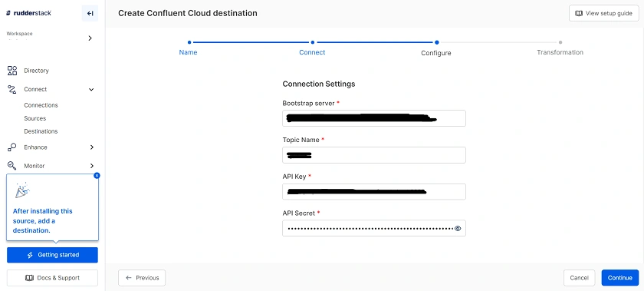Open View setup guide
644x291 pixels.
(x=604, y=13)
